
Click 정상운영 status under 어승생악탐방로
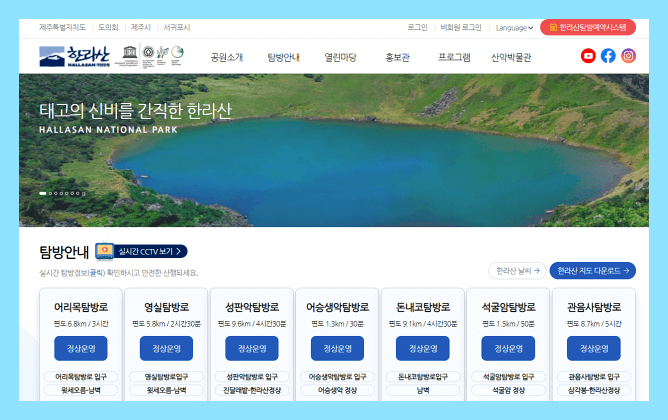click(337, 348)
